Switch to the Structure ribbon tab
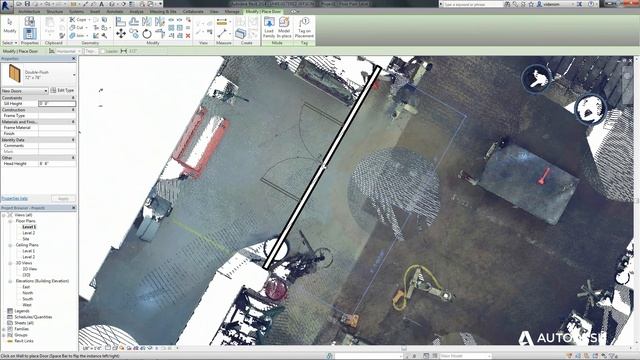The height and width of the screenshot is (360, 640). pyautogui.click(x=55, y=11)
